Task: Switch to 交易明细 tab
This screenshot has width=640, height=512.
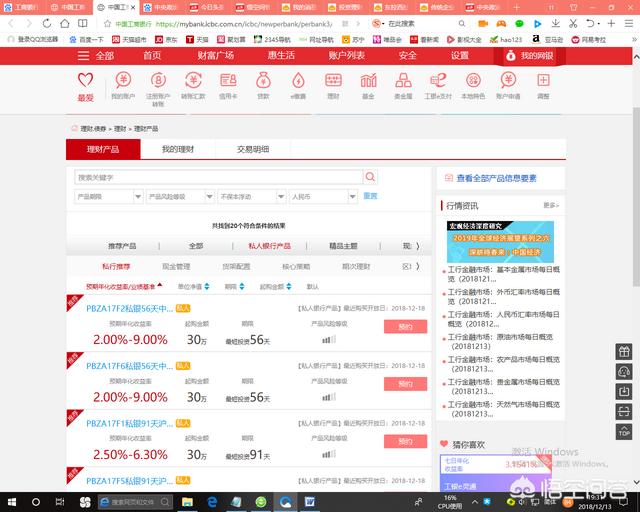Action: click(253, 149)
